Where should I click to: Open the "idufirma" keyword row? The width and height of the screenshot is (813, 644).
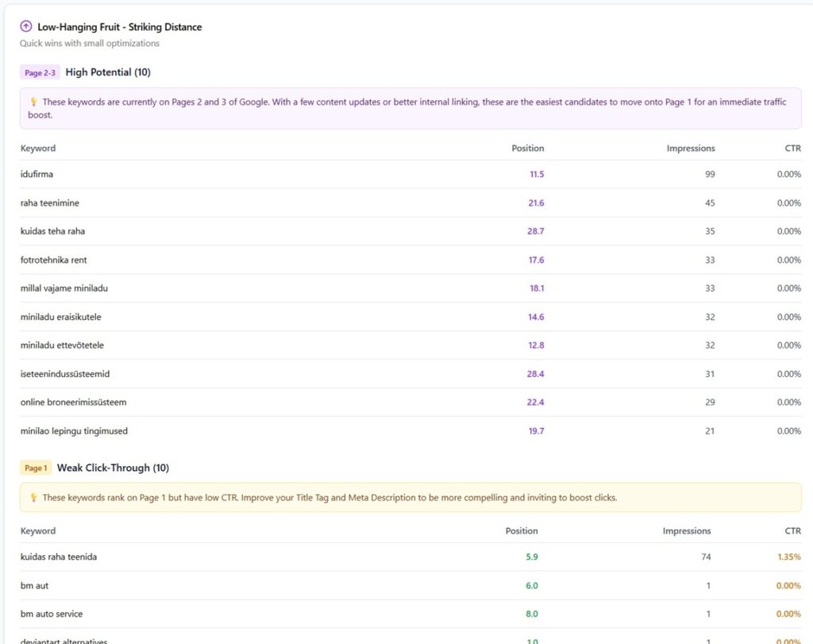37,175
